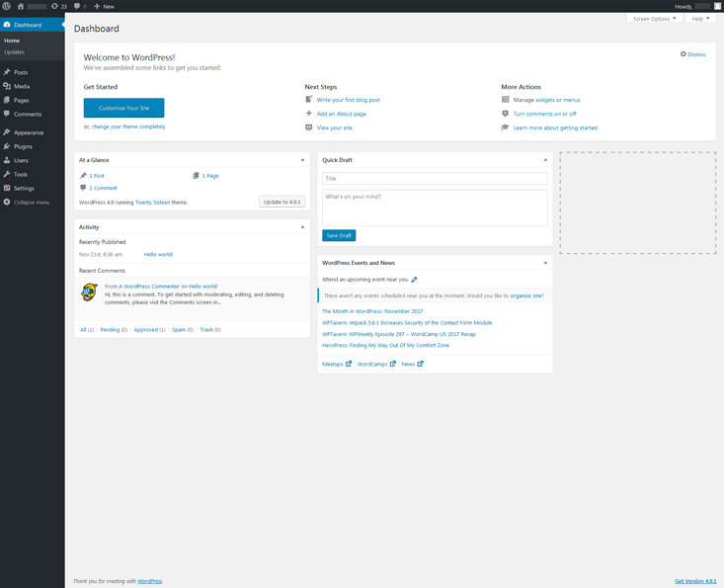
Task: Click the WordPress logo in admin bar
Action: pos(7,6)
